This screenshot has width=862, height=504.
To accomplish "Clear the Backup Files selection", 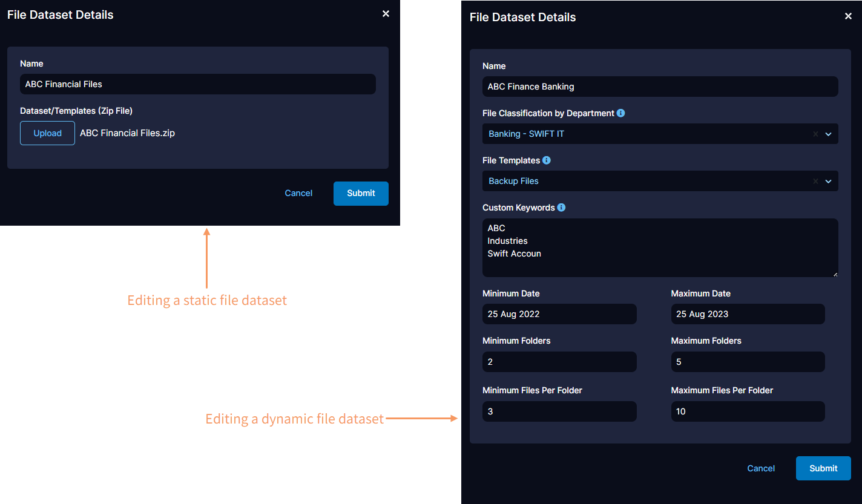I will coord(815,181).
